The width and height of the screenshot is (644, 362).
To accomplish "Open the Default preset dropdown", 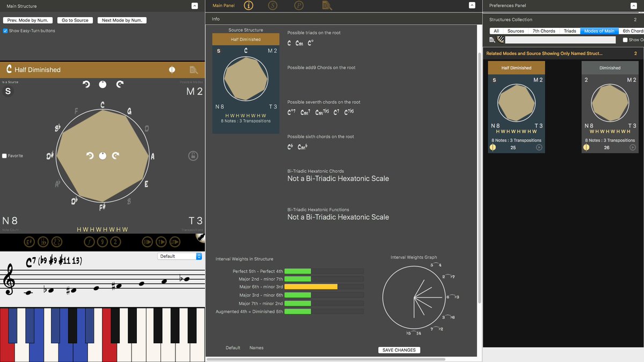I will 180,256.
